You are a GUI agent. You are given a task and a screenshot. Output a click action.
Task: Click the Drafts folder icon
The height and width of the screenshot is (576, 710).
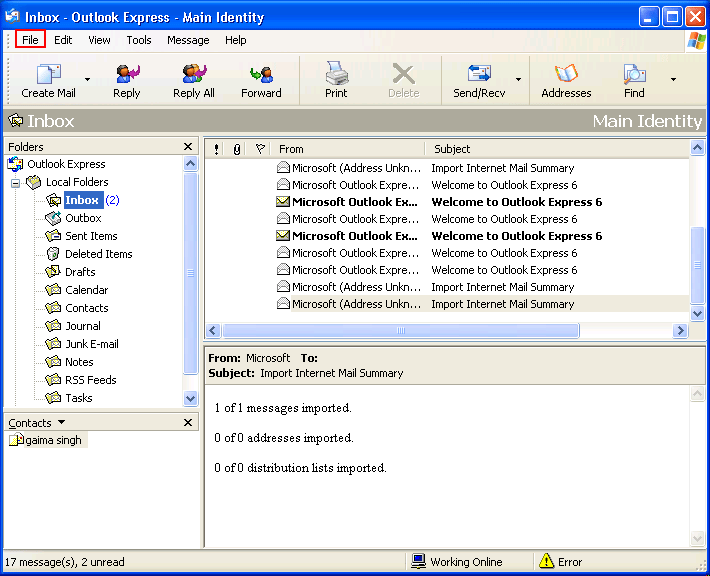[x=53, y=272]
